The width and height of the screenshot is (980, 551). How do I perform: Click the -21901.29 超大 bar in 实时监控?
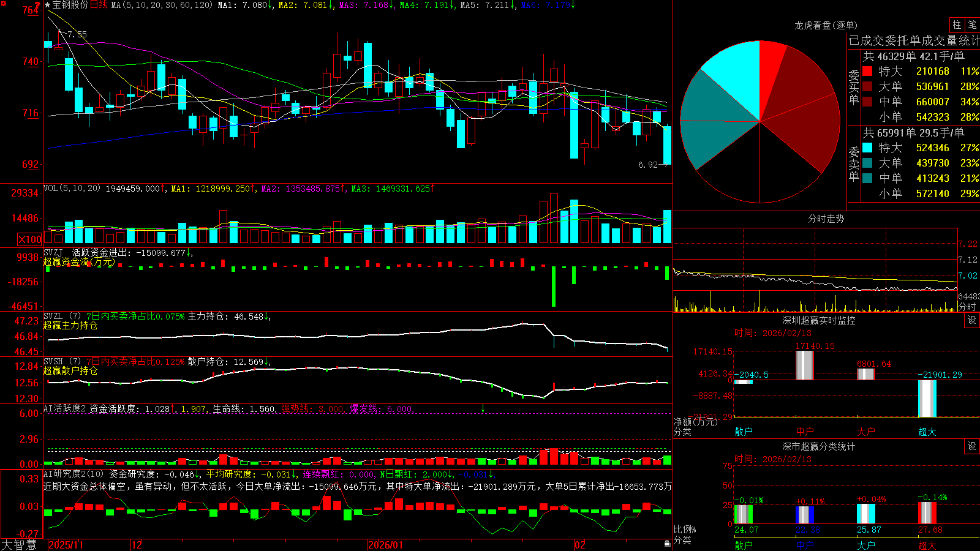point(927,399)
